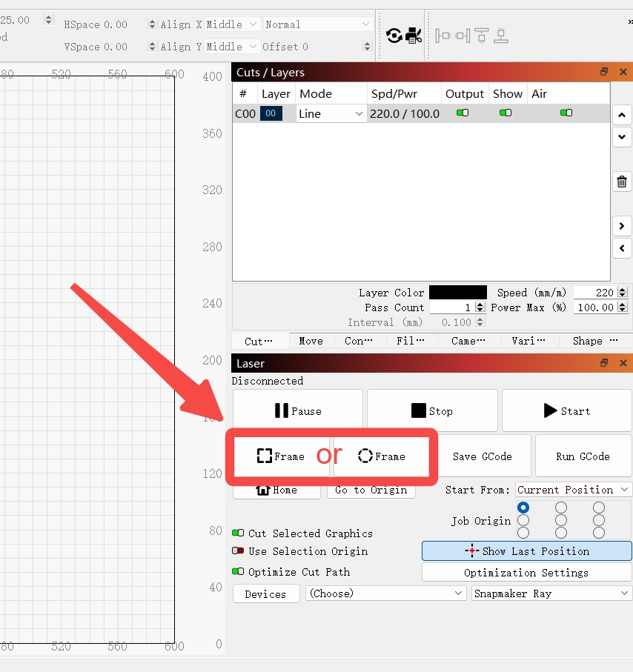
Task: Open the Snapmaker Ray device dropdown
Action: (551, 593)
